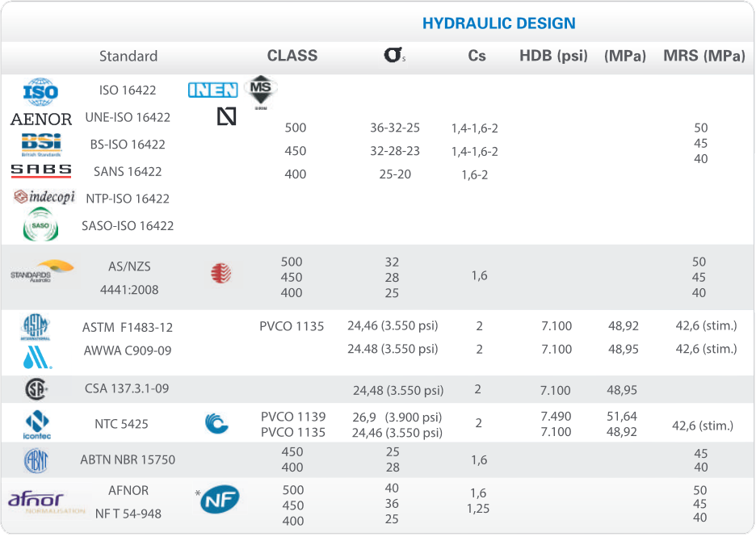The width and height of the screenshot is (756, 541).
Task: Click 24,46 (3.550 psi) in ASTM row
Action: [393, 326]
